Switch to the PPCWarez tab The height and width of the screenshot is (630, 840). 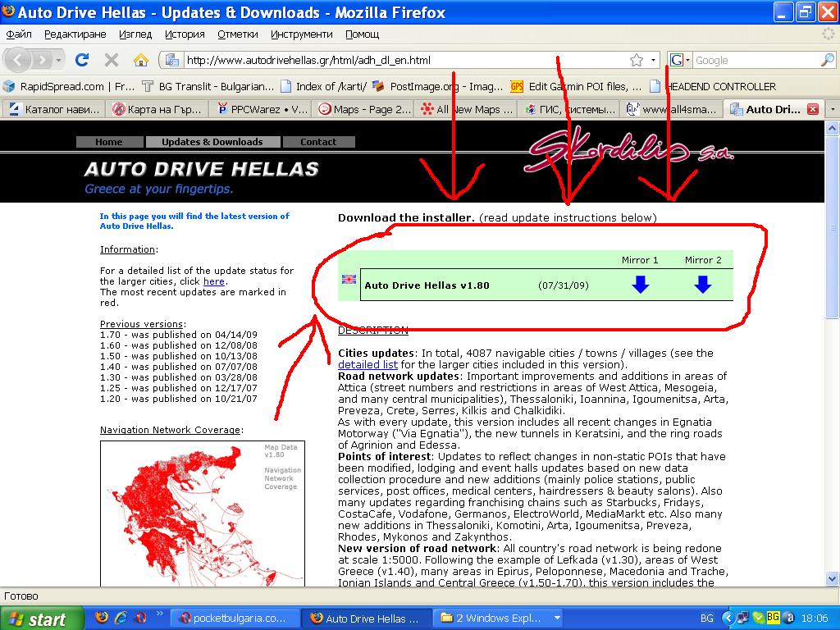[259, 109]
